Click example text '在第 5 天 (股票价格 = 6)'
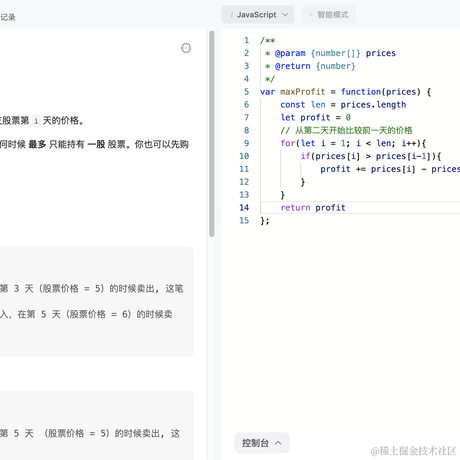This screenshot has width=460, height=460. point(74,314)
